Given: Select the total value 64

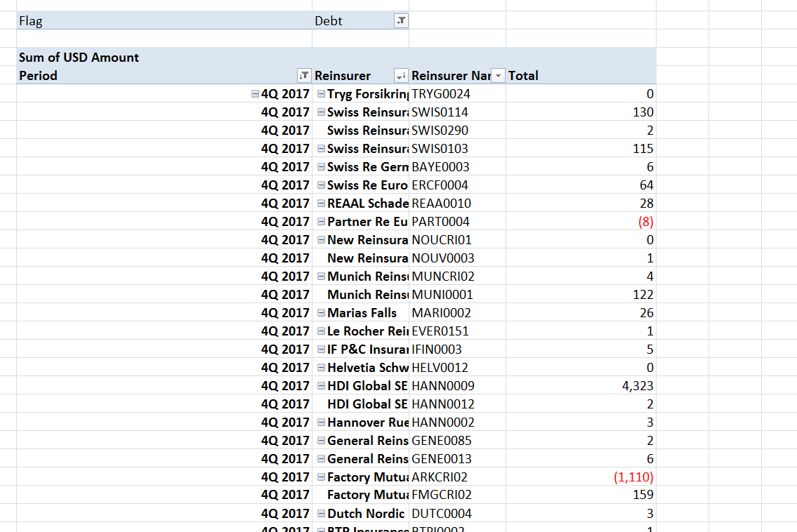Looking at the screenshot, I should coord(581,185).
